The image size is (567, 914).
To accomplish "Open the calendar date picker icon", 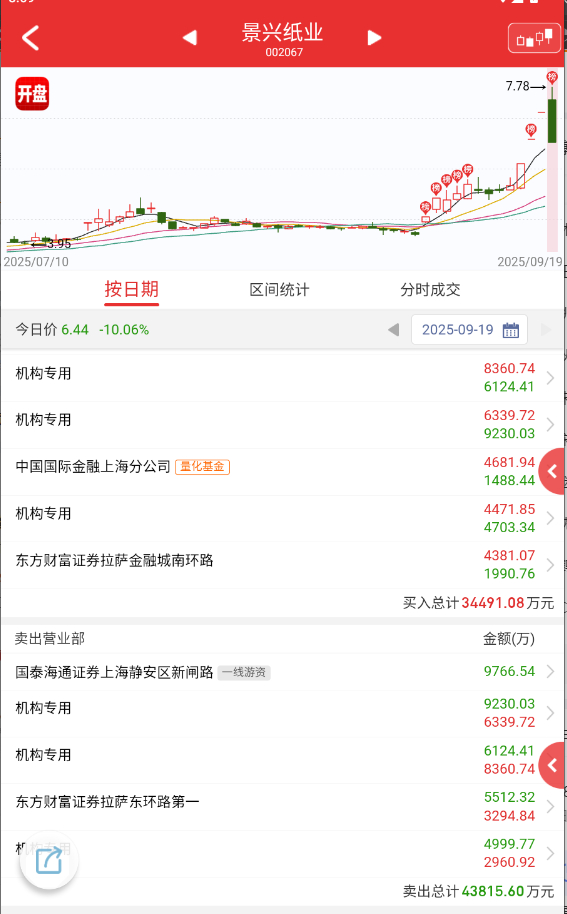I will [510, 330].
